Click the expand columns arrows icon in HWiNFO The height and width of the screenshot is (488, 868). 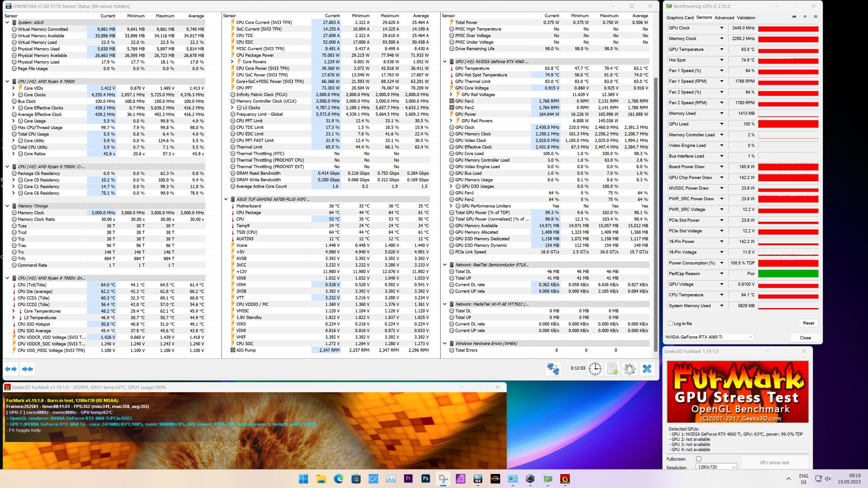(11, 369)
